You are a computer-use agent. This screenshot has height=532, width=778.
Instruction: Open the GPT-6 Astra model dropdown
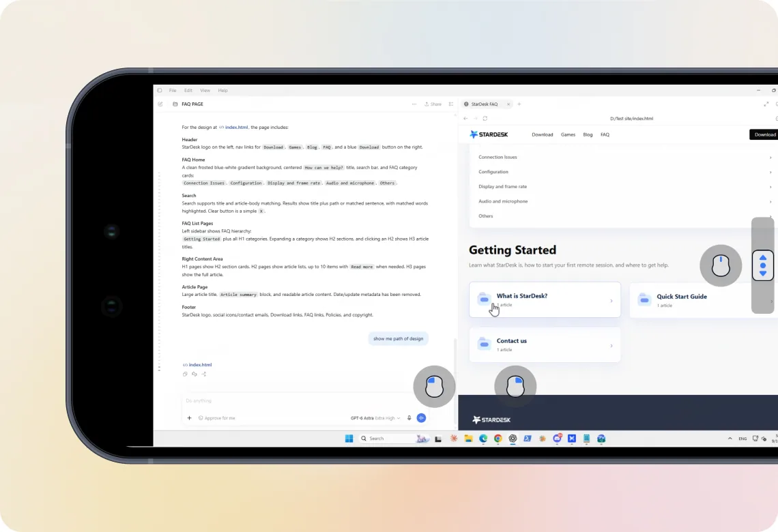[375, 418]
